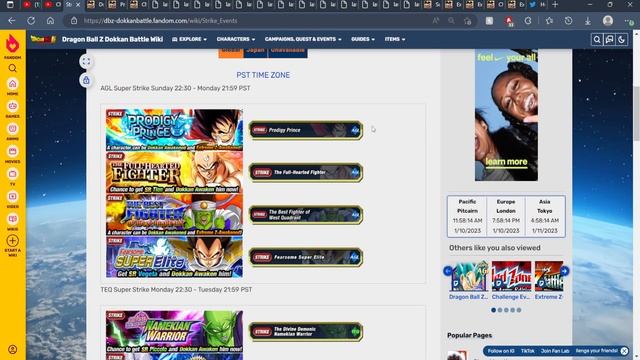Screen dimensions: 640x360
Task: Click the wiki header search icon
Action: tap(597, 40)
